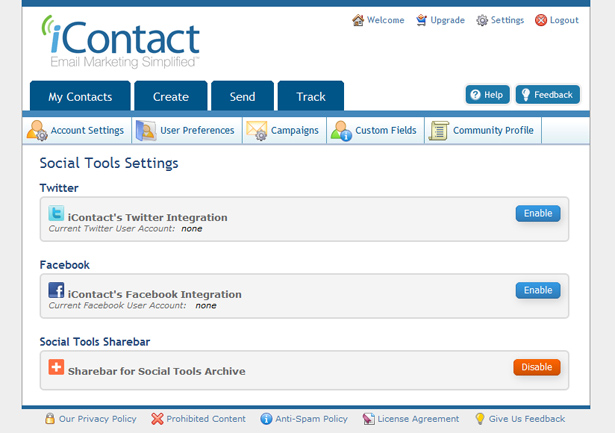This screenshot has width=615, height=433.
Task: Click the Twitter bird icon
Action: (x=56, y=213)
